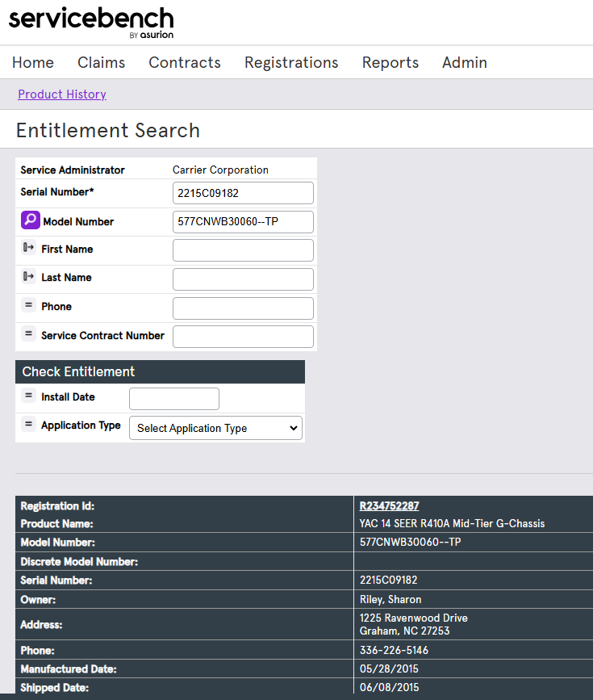593x700 pixels.
Task: Click the icon beside Service Contract Number
Action: 27,336
